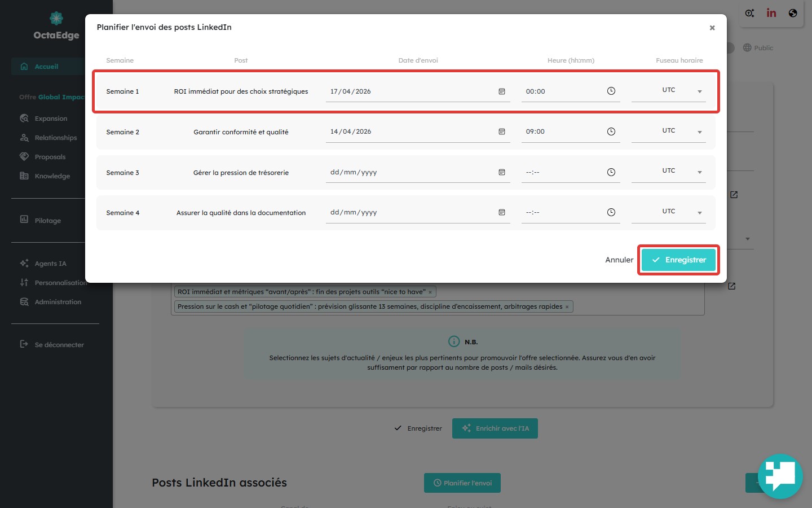812x508 pixels.
Task: Open Proposals in sidebar
Action: pos(50,157)
